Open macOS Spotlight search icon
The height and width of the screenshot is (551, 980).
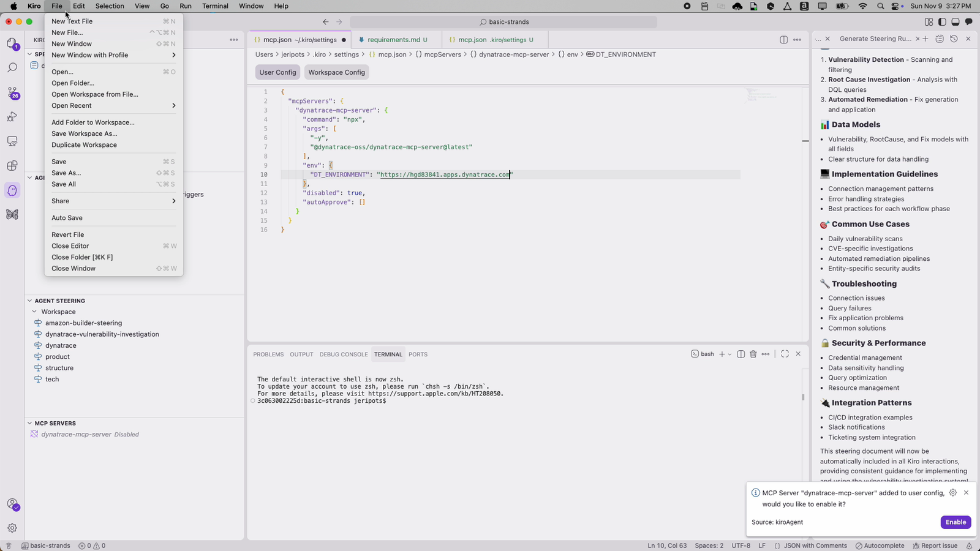(x=881, y=6)
